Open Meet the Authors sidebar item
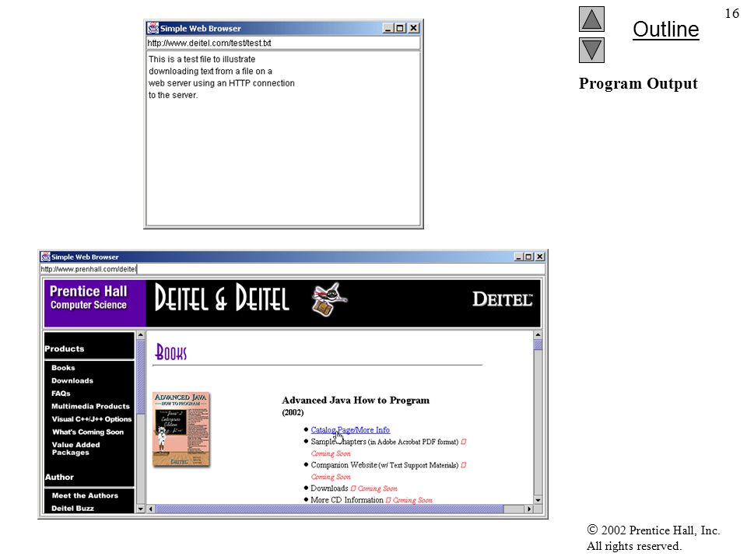 85,495
